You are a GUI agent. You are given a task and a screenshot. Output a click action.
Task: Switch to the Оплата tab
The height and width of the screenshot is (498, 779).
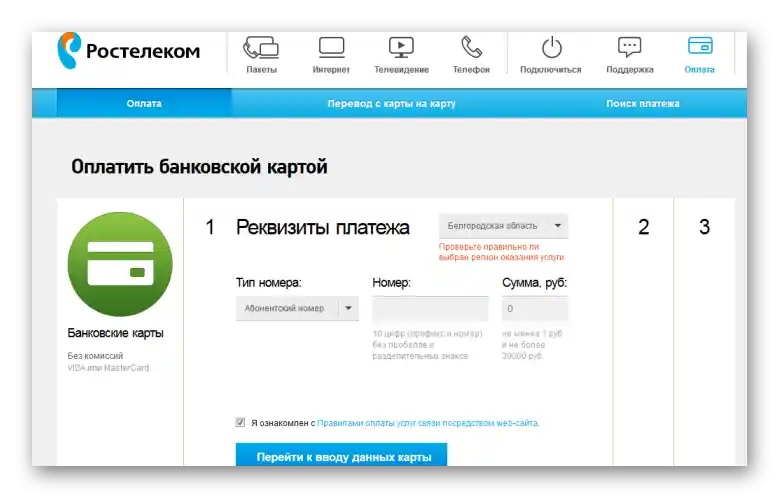point(144,103)
